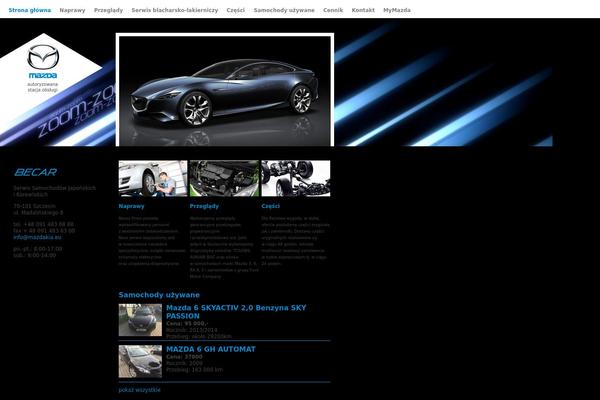The height and width of the screenshot is (400, 600).
Task: Click the Samochody używane section heading
Action: [159, 295]
